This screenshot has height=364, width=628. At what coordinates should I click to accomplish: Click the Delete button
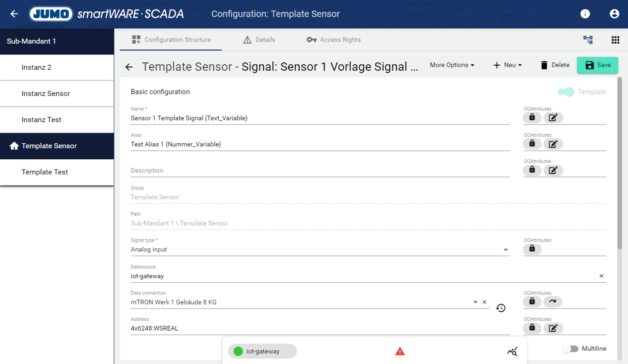tap(555, 65)
